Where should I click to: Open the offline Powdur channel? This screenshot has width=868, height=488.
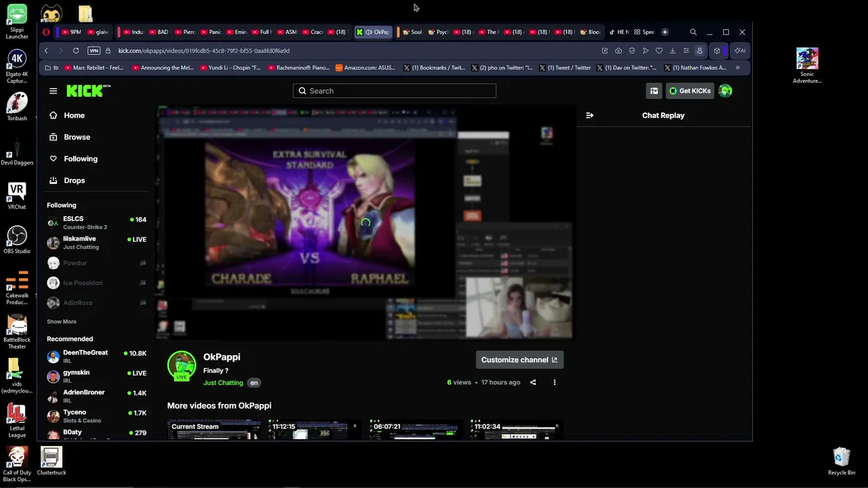(x=97, y=263)
